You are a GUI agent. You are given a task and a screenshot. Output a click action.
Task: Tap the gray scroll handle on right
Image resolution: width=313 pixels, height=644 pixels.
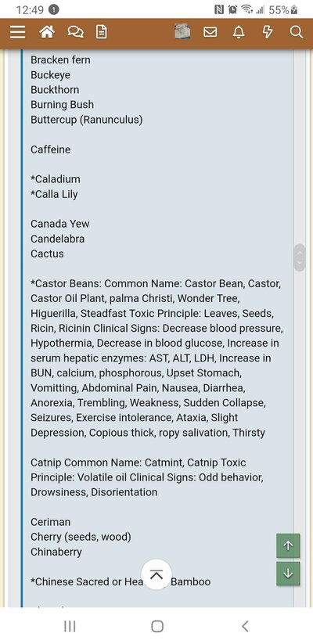(x=300, y=257)
